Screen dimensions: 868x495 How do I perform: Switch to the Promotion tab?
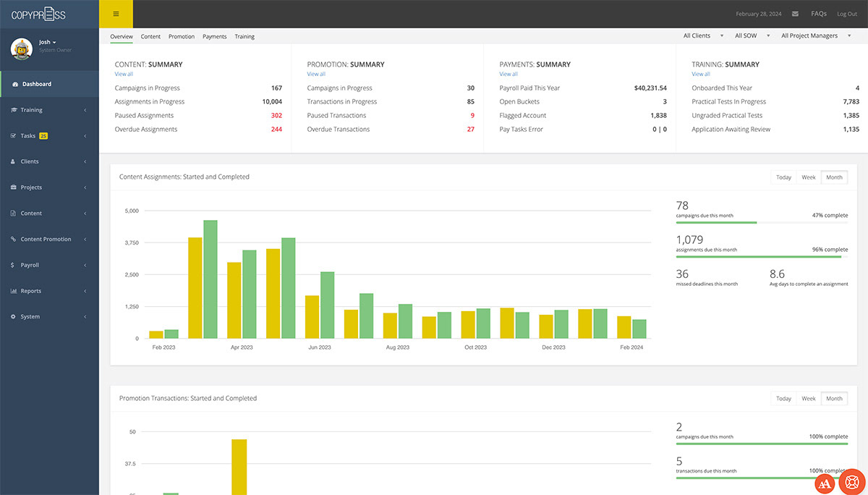pos(182,36)
